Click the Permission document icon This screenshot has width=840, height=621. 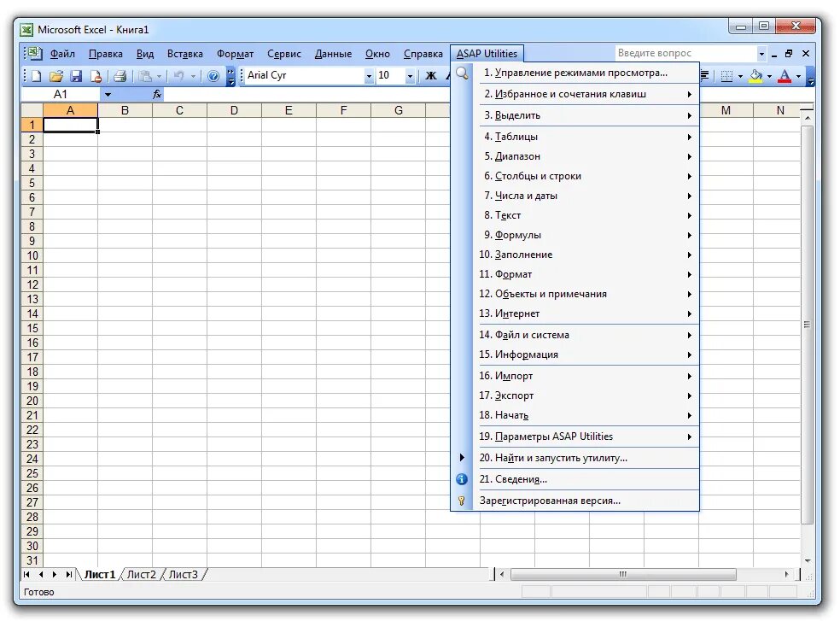point(96,76)
